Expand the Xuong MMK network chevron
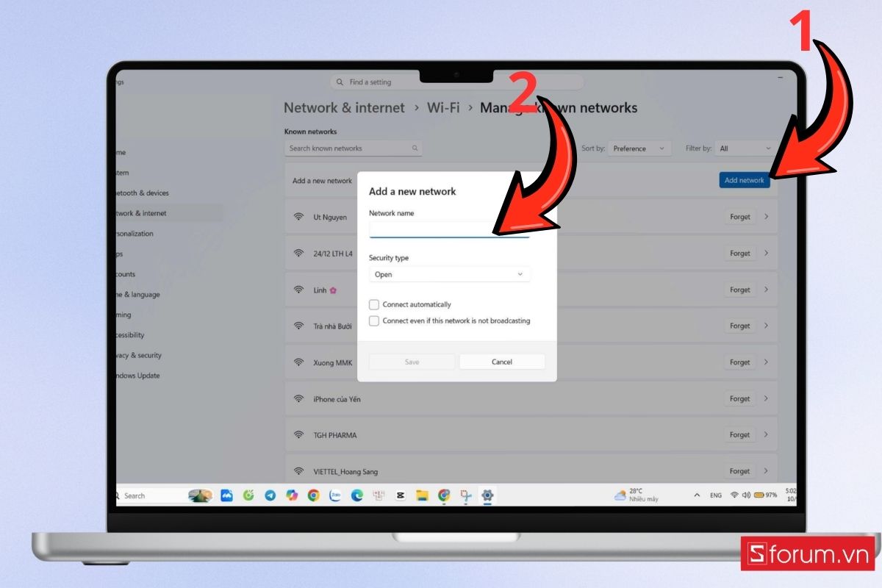 (x=766, y=362)
